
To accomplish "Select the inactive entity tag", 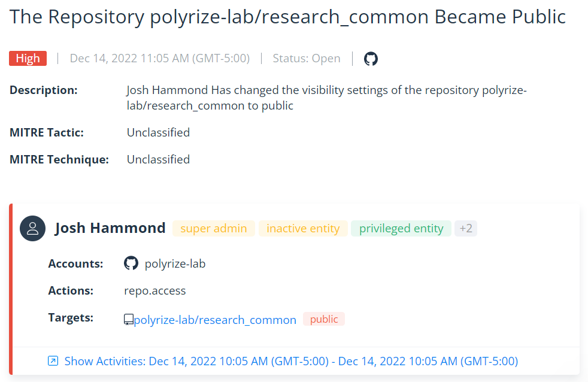I will pyautogui.click(x=303, y=228).
